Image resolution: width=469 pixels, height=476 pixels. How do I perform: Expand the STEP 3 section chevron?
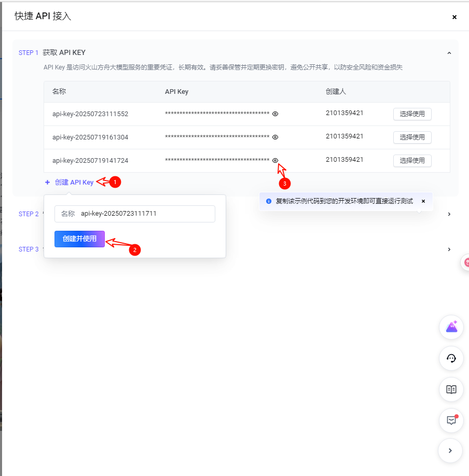pos(449,249)
